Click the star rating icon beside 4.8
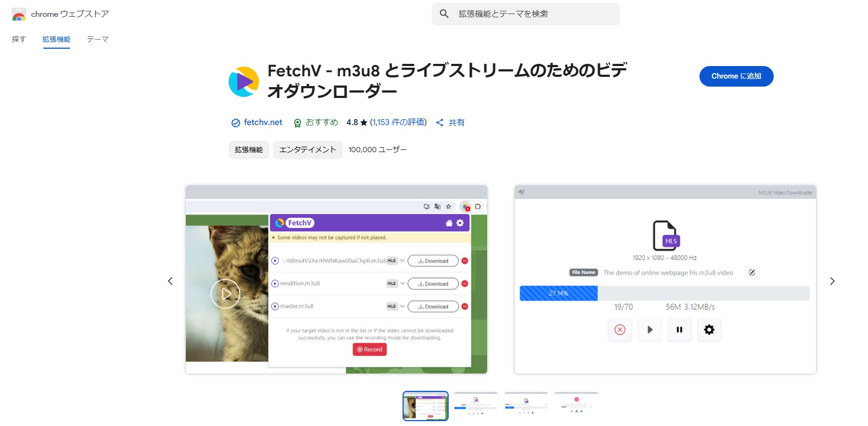 pos(364,123)
